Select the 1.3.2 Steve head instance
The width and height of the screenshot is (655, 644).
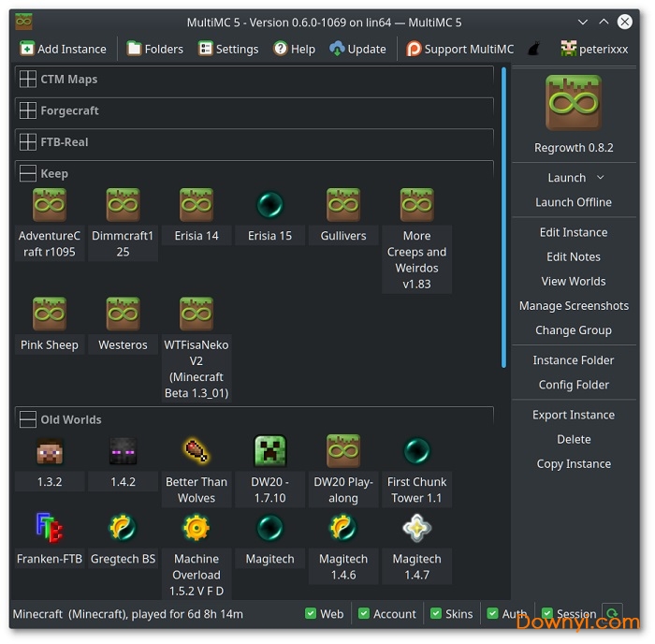tap(50, 451)
